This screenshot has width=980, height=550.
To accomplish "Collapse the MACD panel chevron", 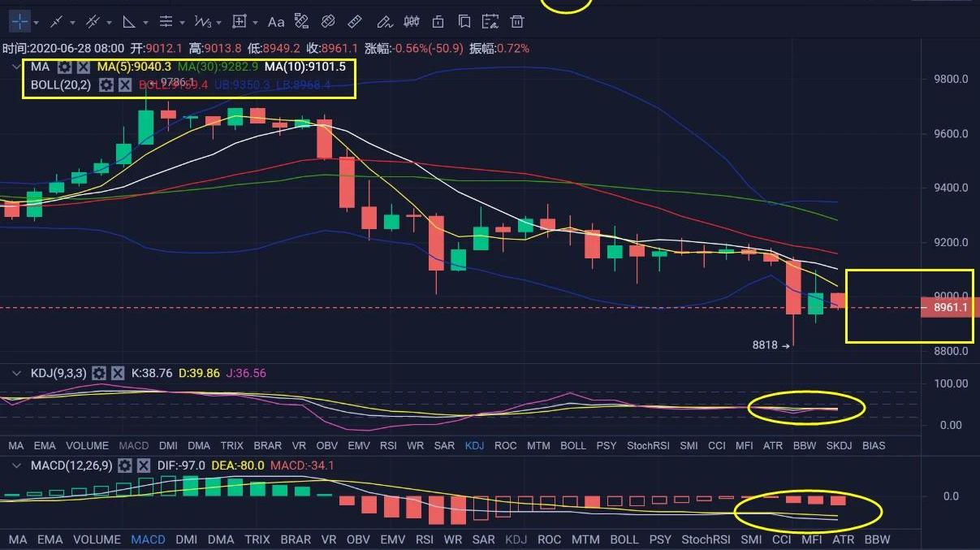I will point(16,466).
